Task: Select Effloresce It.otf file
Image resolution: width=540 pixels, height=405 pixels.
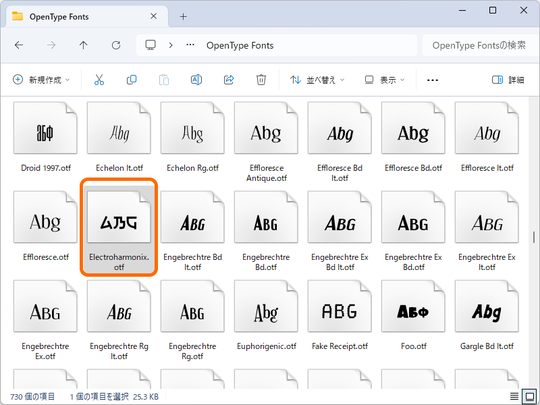Action: click(x=487, y=137)
